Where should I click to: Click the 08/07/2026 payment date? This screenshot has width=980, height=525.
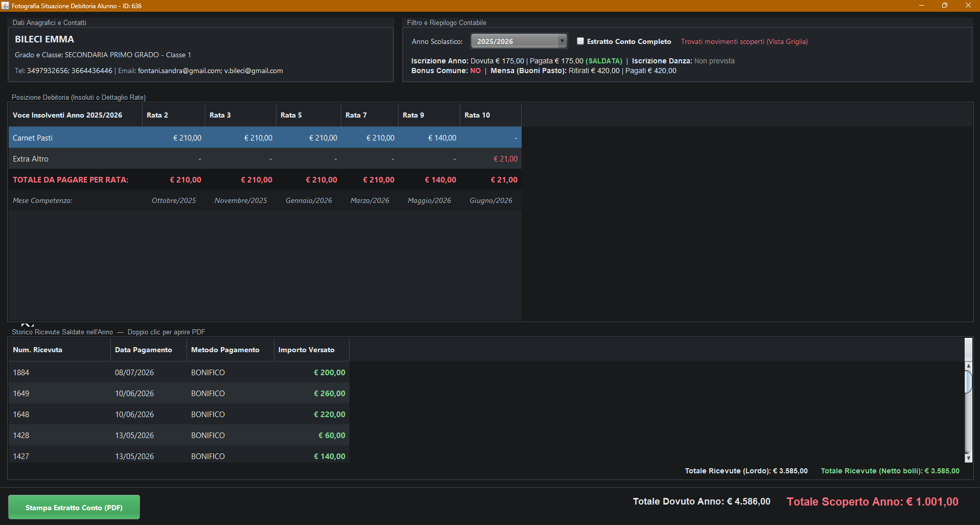tap(134, 372)
